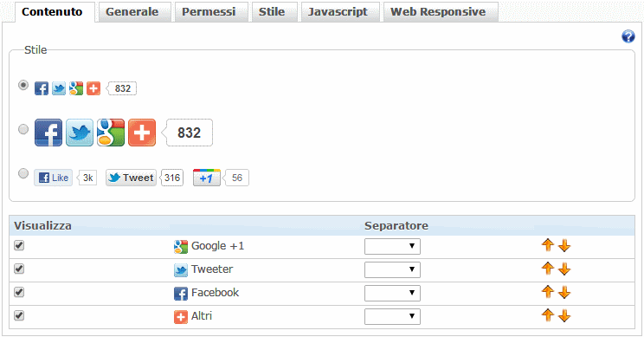The image size is (644, 337).
Task: Uncheck the Google +1 visibility checkbox
Action: (19, 245)
